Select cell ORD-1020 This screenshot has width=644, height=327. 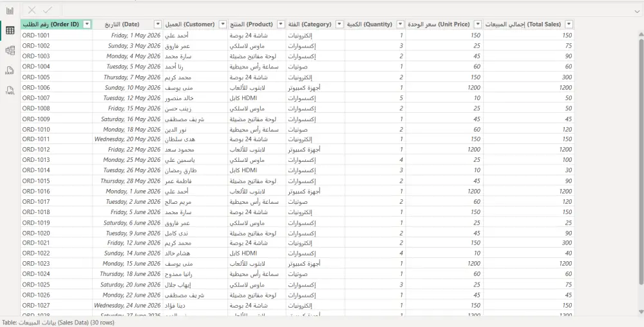[x=56, y=233]
